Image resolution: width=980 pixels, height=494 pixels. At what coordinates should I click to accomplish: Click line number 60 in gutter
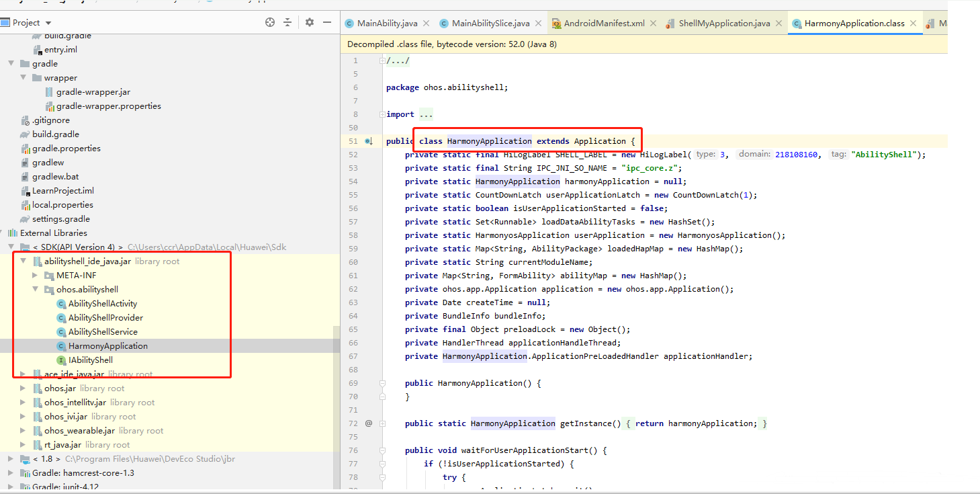[x=353, y=262]
